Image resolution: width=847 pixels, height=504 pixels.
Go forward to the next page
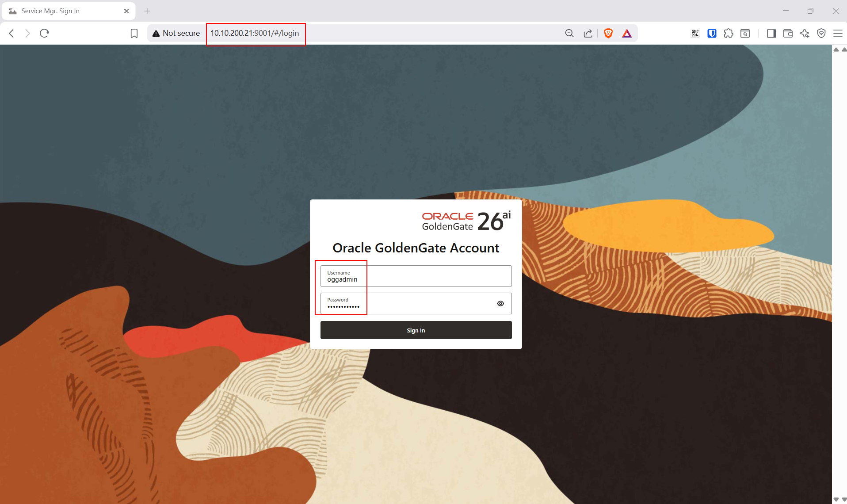coord(27,33)
